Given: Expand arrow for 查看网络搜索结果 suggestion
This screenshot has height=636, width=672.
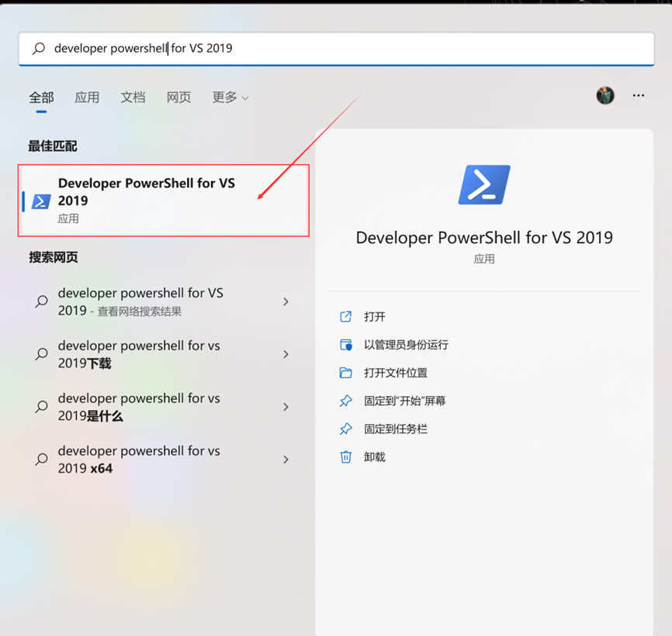Looking at the screenshot, I should coord(286,302).
